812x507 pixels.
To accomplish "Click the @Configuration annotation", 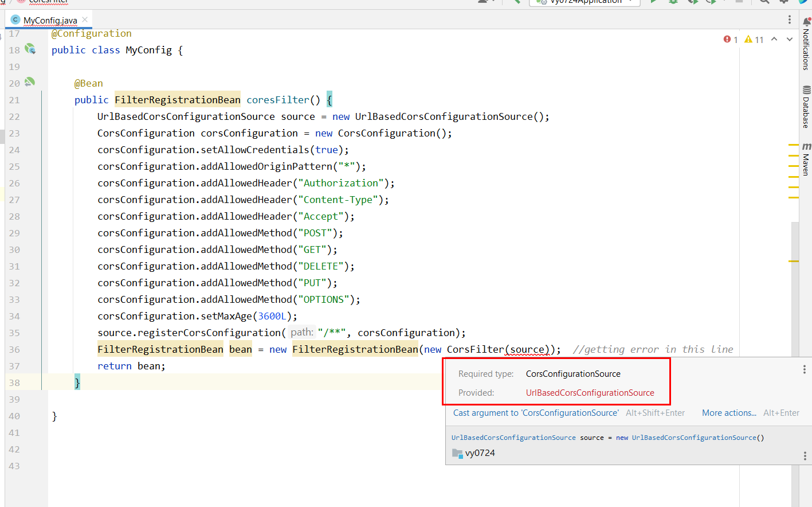I will 92,33.
